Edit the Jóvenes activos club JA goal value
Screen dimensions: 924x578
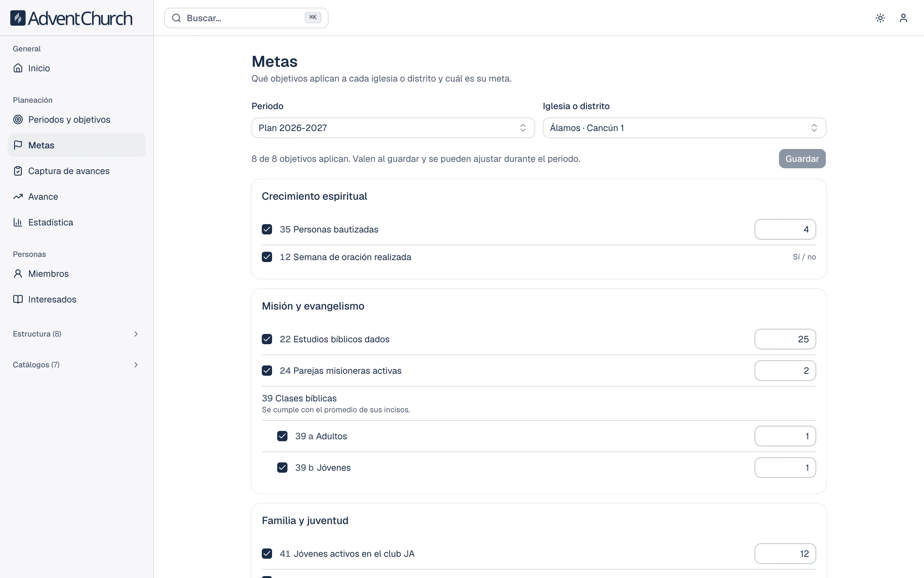pos(785,554)
